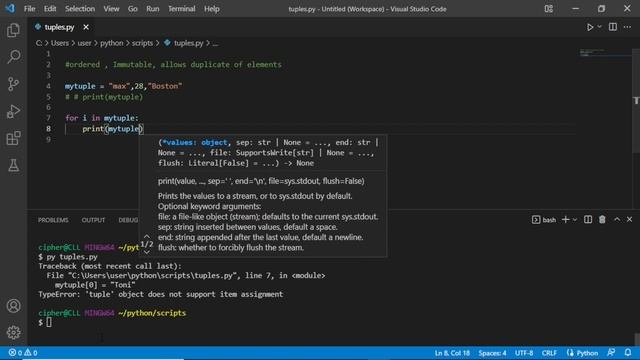
Task: Show previous signature with up arrow
Action: pyautogui.click(x=147, y=237)
